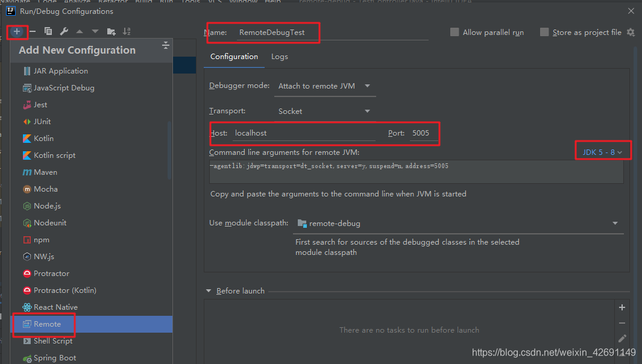Click the Host field localhost
The width and height of the screenshot is (642, 364).
coord(304,133)
